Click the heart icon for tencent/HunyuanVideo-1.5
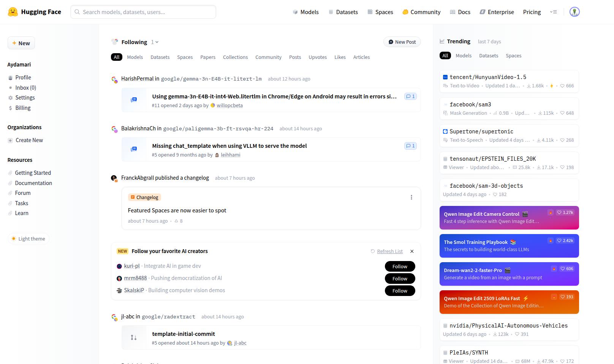Viewport: 614px width, 364px height. (x=562, y=86)
